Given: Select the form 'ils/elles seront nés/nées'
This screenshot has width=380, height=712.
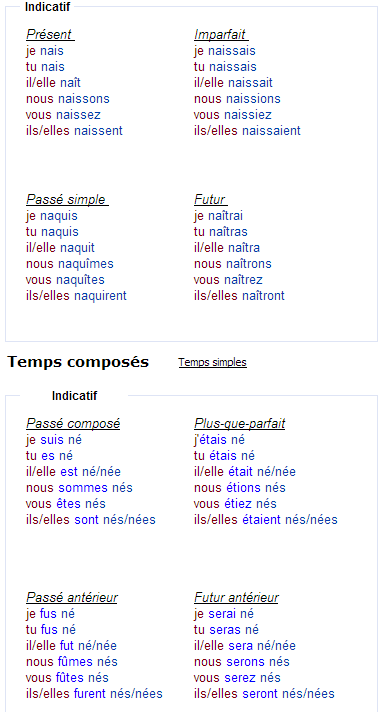Looking at the screenshot, I should point(264,694).
